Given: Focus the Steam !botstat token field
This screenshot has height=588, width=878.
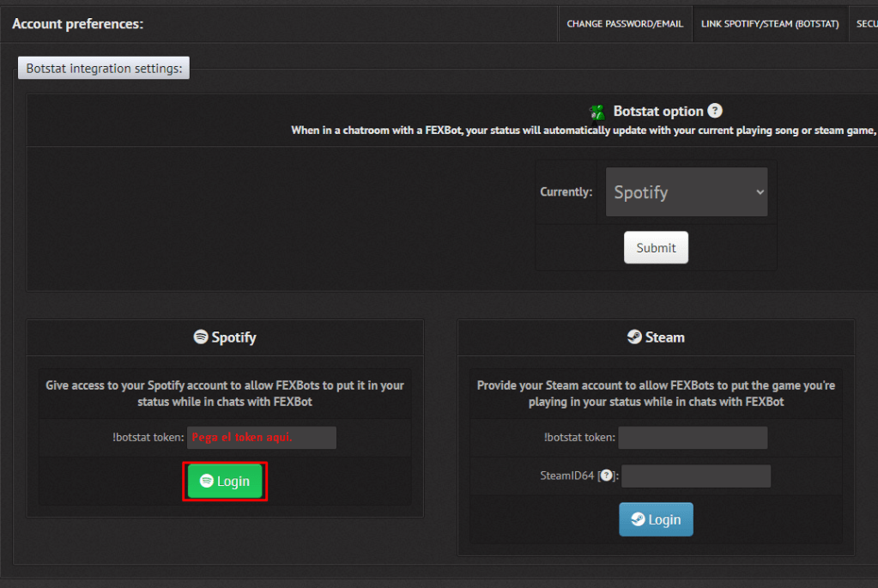Looking at the screenshot, I should (693, 438).
